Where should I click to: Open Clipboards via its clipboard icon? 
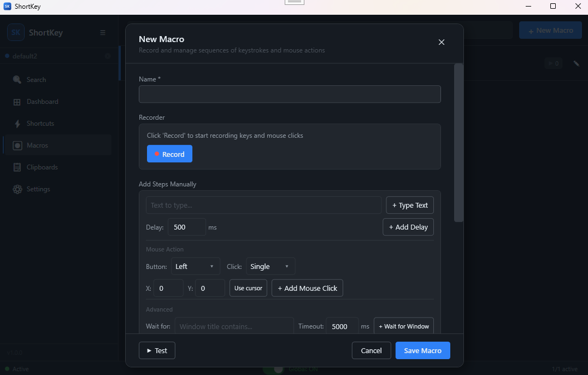[x=17, y=167]
